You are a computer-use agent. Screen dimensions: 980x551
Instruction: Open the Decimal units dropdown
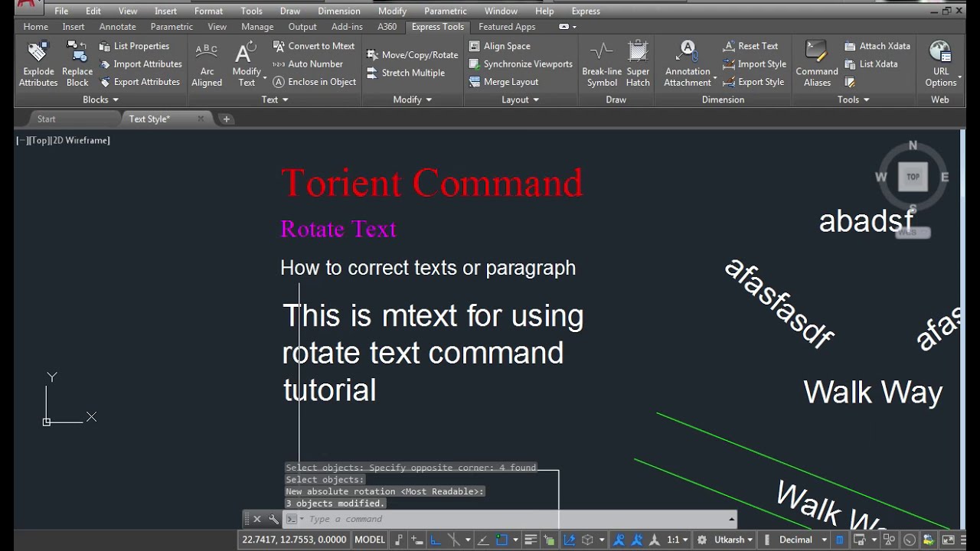click(x=801, y=540)
